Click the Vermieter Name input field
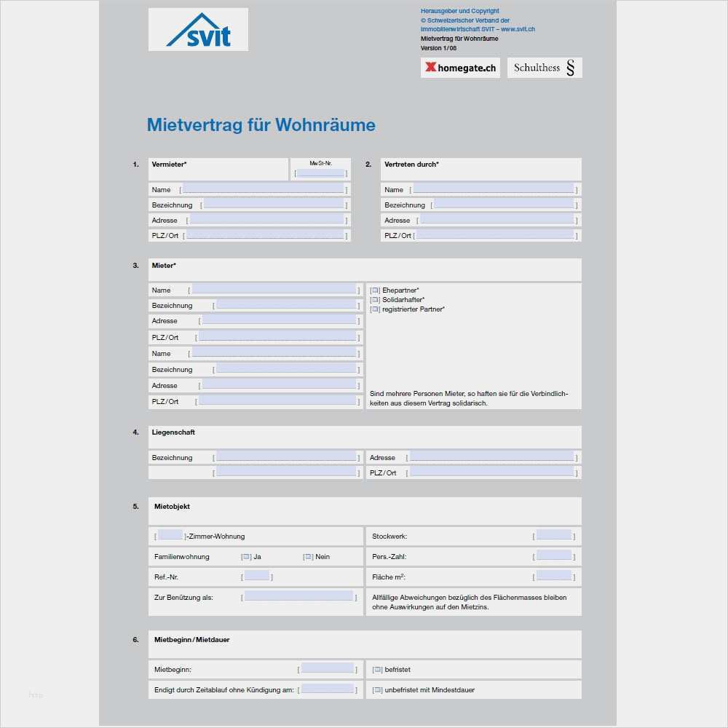Image resolution: width=728 pixels, height=728 pixels. (263, 189)
